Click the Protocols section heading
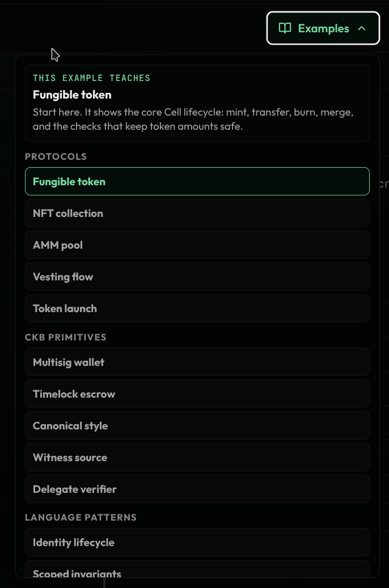 tap(56, 156)
